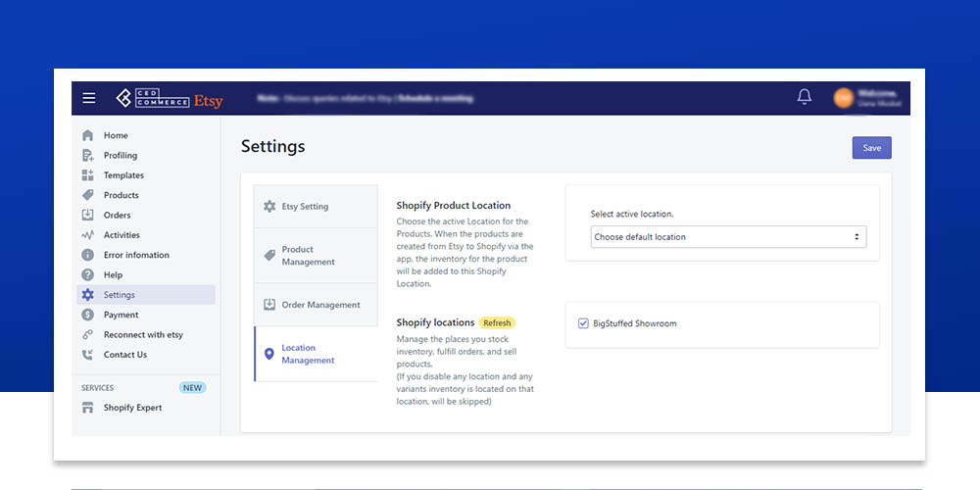Switch to the Order Management tab
Screen dimensions: 980x490
(x=316, y=305)
